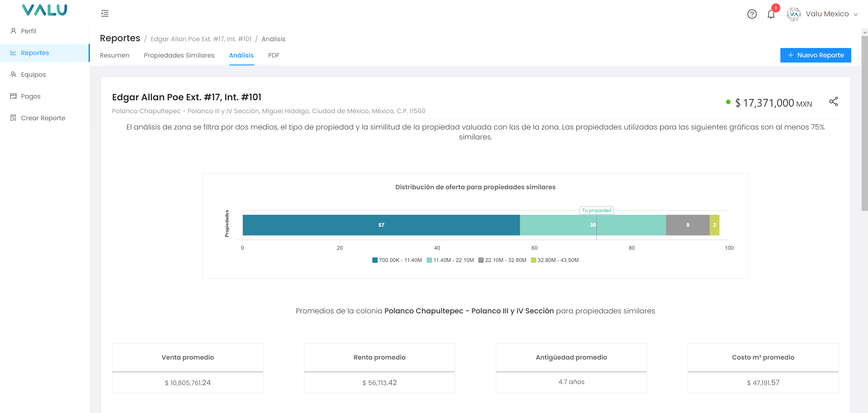Switch to the Resumen tab
The image size is (868, 413).
point(114,55)
